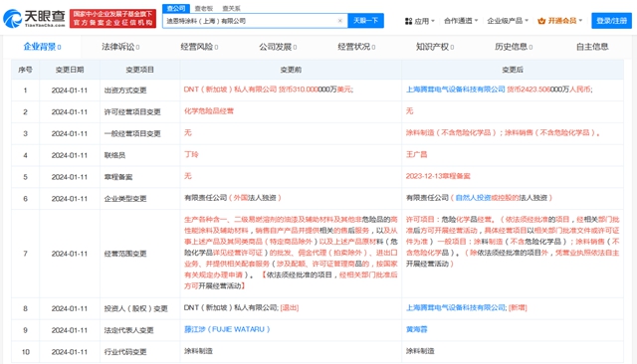Select the 查关系 search tab

[x=231, y=8]
